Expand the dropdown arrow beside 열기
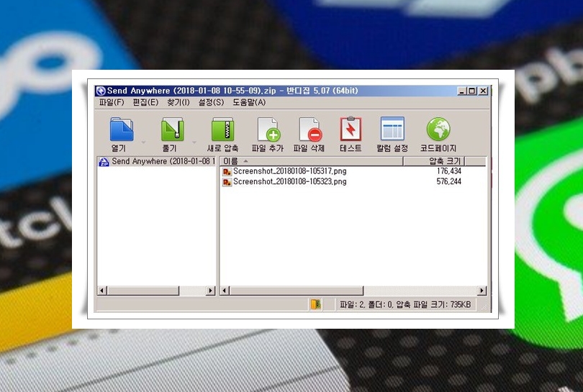Viewport: 583px width, 392px height. click(143, 142)
